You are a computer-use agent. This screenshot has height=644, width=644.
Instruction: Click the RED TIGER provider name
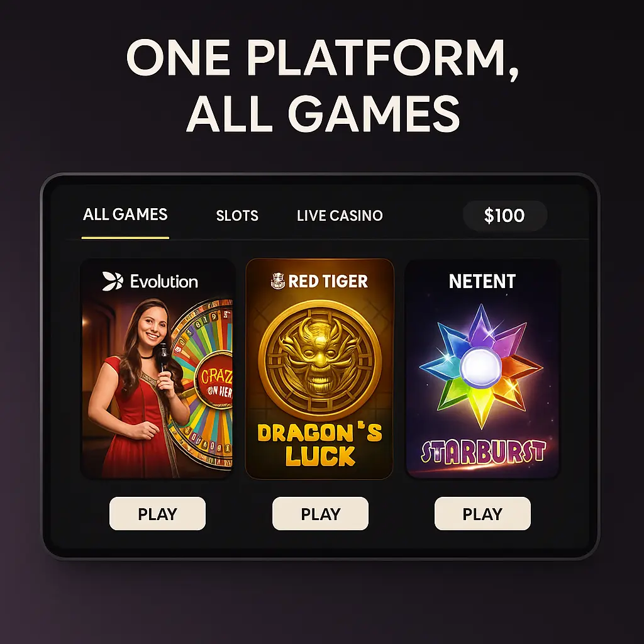[328, 281]
